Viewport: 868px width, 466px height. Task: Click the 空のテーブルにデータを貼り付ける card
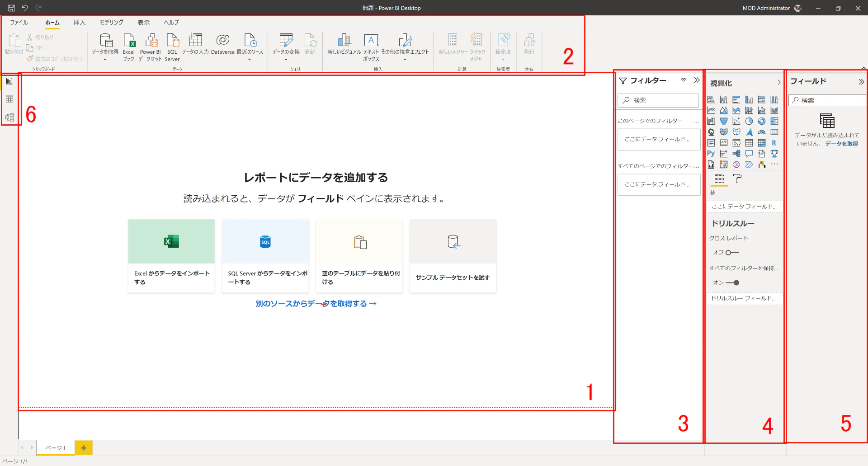pyautogui.click(x=359, y=256)
